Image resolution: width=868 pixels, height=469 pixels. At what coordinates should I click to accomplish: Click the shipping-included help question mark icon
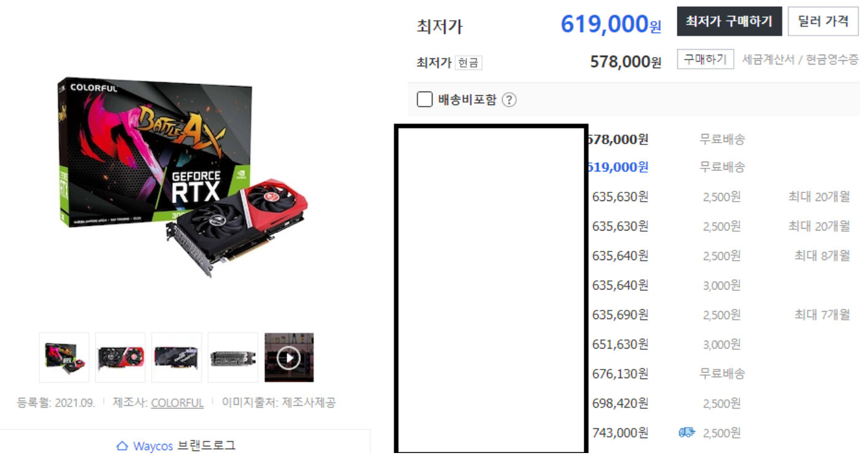(x=509, y=100)
